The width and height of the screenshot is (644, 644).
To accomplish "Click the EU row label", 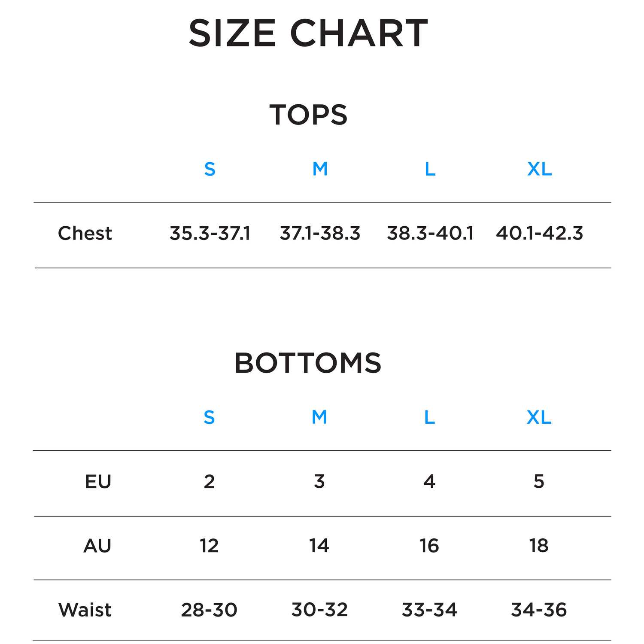I will pos(98,482).
